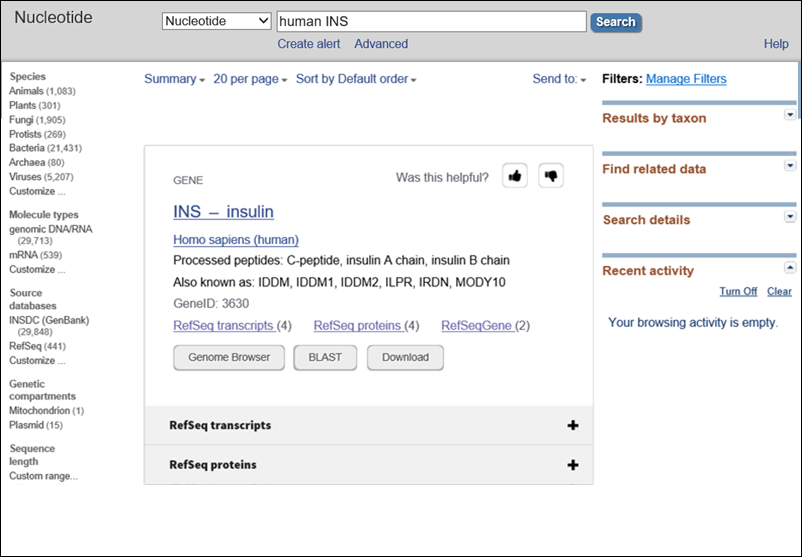802x557 pixels.
Task: Filter by Viruses species
Action: [41, 176]
